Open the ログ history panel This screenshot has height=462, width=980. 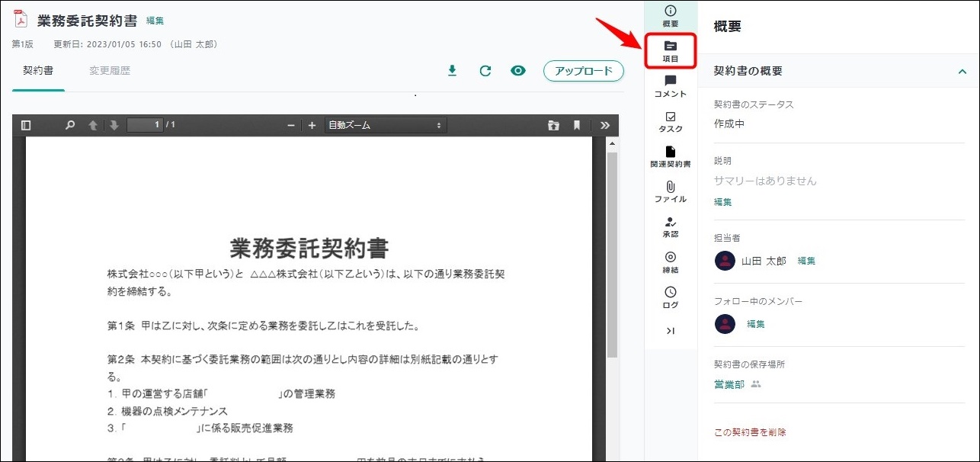click(x=671, y=297)
